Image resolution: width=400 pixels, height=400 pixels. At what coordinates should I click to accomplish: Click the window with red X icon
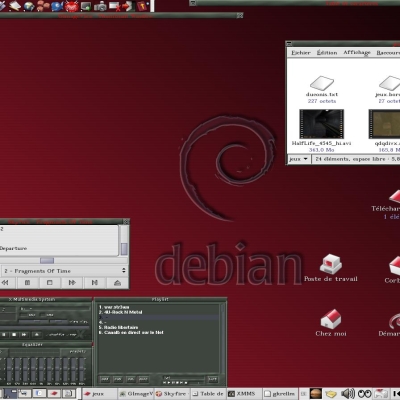(115, 6)
